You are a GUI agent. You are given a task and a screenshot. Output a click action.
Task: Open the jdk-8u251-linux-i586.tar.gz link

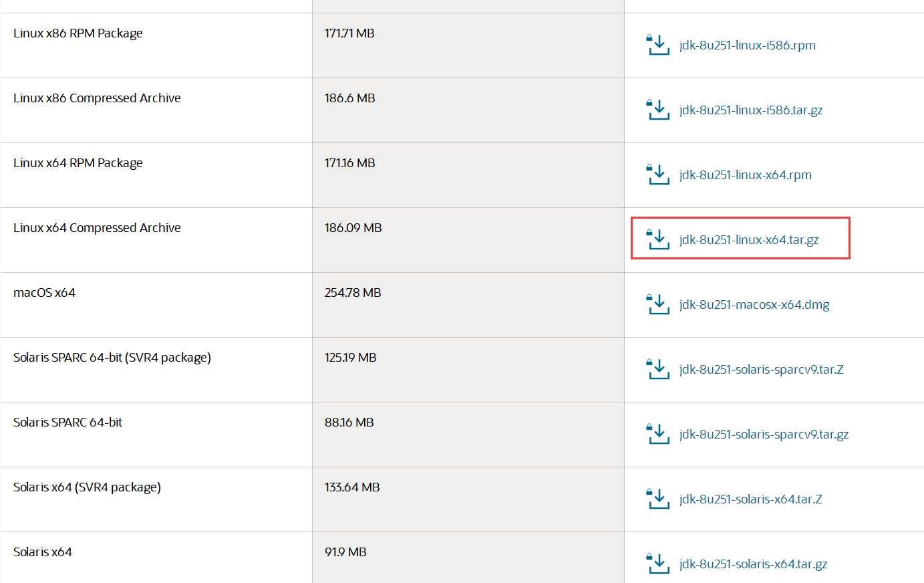[750, 110]
